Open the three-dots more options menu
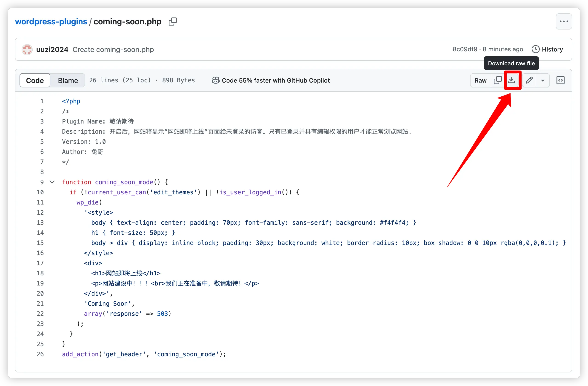588x386 pixels. pos(564,22)
